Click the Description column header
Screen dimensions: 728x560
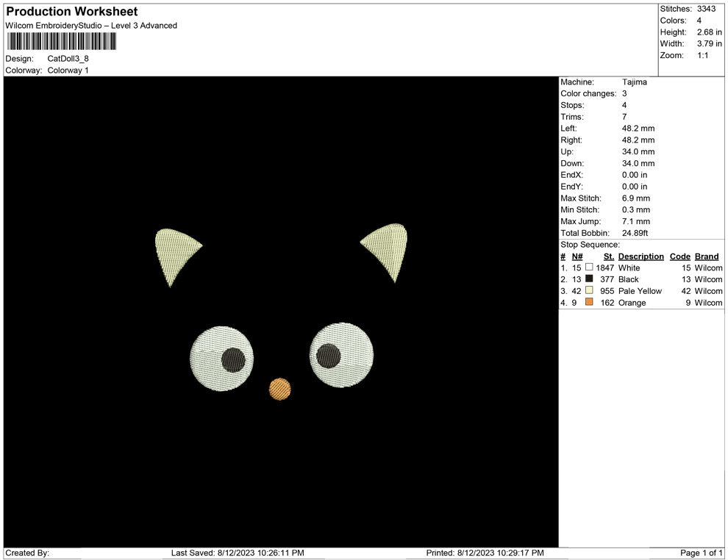640,256
